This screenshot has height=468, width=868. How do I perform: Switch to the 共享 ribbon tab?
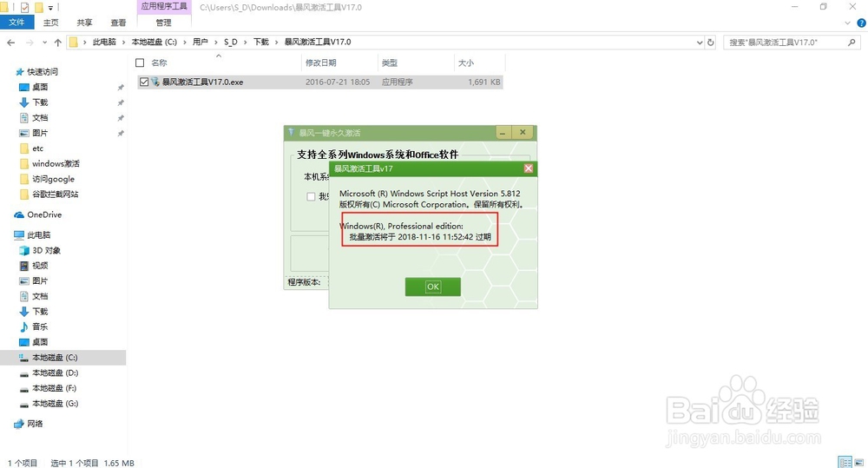point(84,23)
